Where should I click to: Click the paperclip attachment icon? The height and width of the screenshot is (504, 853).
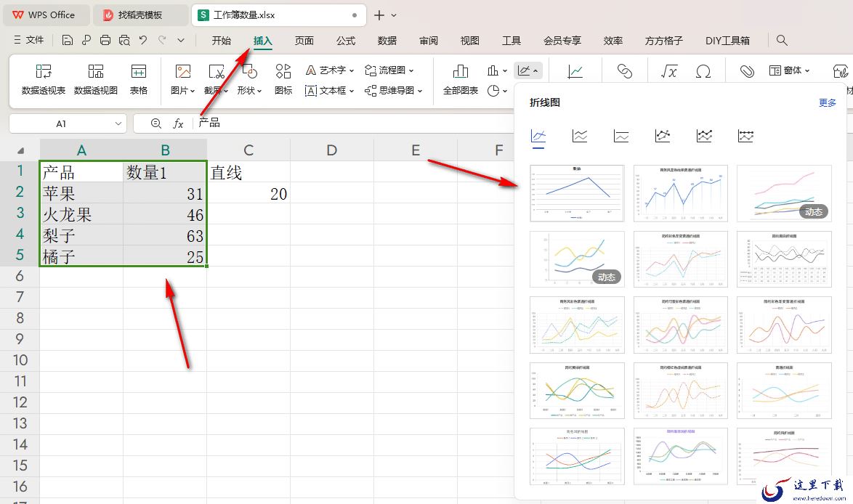pyautogui.click(x=747, y=71)
